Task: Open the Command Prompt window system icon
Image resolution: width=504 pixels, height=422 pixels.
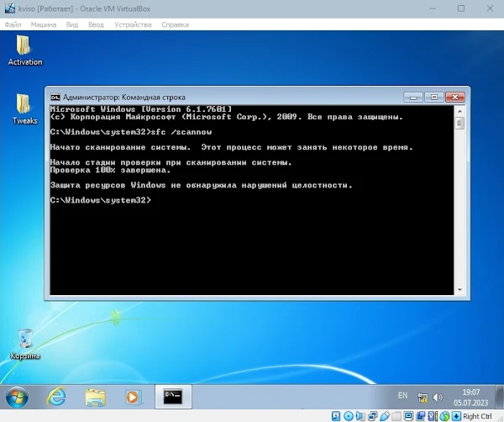Action: 55,98
